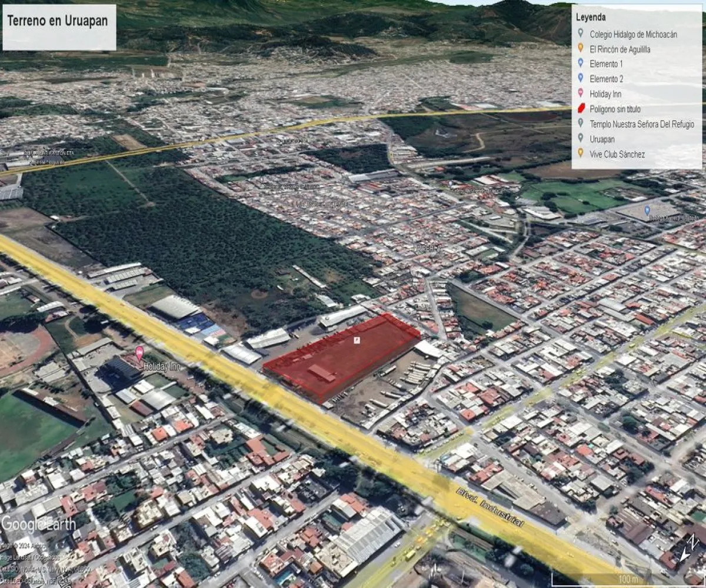Screen dimensions: 706x588
Task: Click the grey Uruapan legend pin icon
Action: (581, 139)
